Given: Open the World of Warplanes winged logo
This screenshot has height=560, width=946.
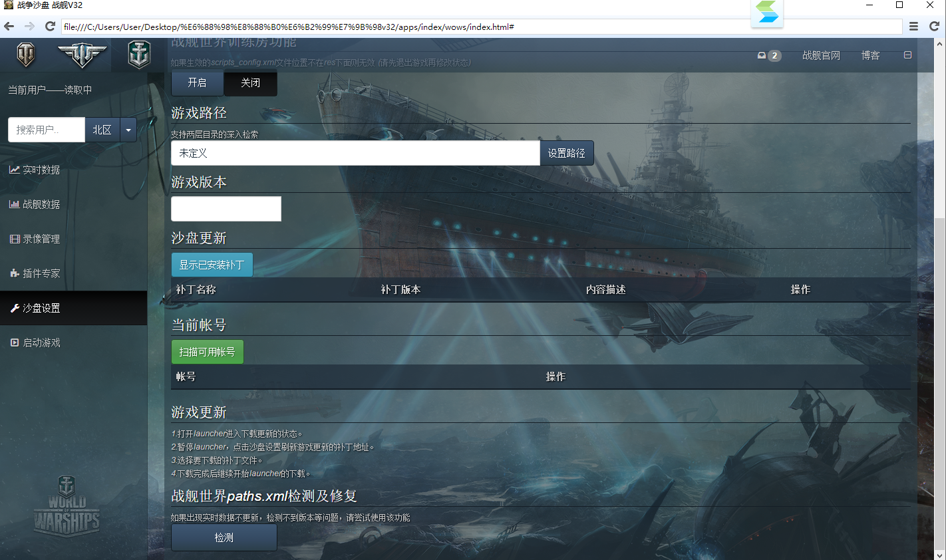Looking at the screenshot, I should click(x=82, y=55).
